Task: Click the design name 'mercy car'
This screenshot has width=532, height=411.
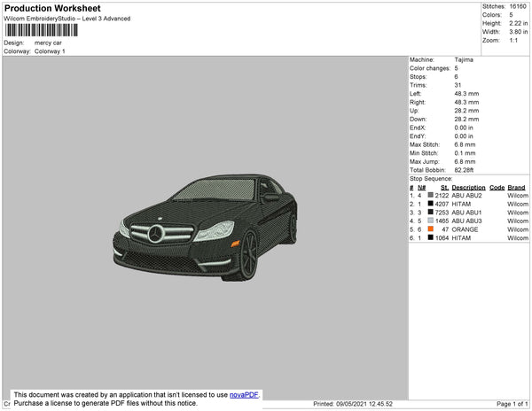Action: [48, 43]
